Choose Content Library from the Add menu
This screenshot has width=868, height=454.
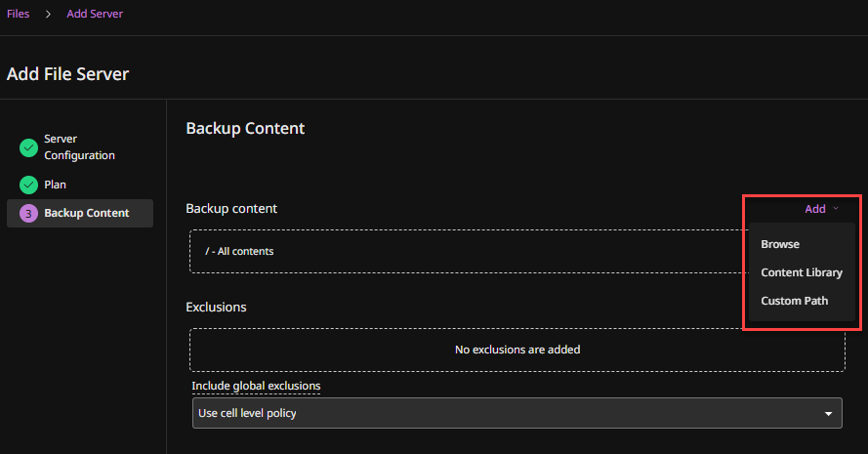[802, 272]
